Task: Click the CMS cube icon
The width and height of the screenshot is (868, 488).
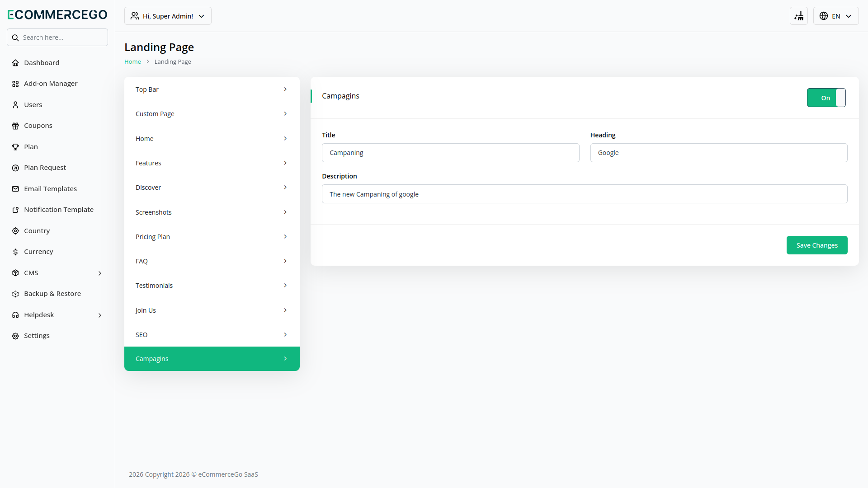Action: click(15, 273)
